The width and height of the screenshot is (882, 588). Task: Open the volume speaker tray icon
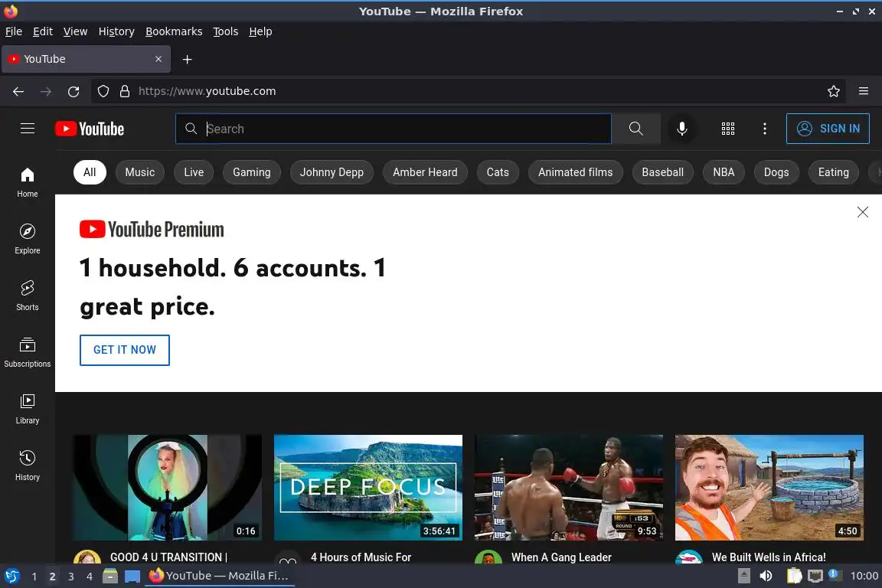click(766, 576)
